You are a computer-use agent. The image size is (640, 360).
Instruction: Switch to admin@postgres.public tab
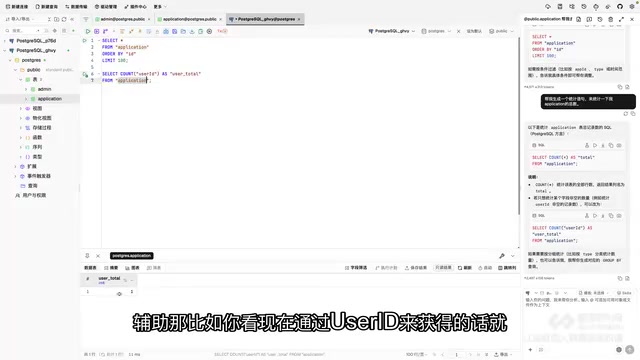(122, 19)
